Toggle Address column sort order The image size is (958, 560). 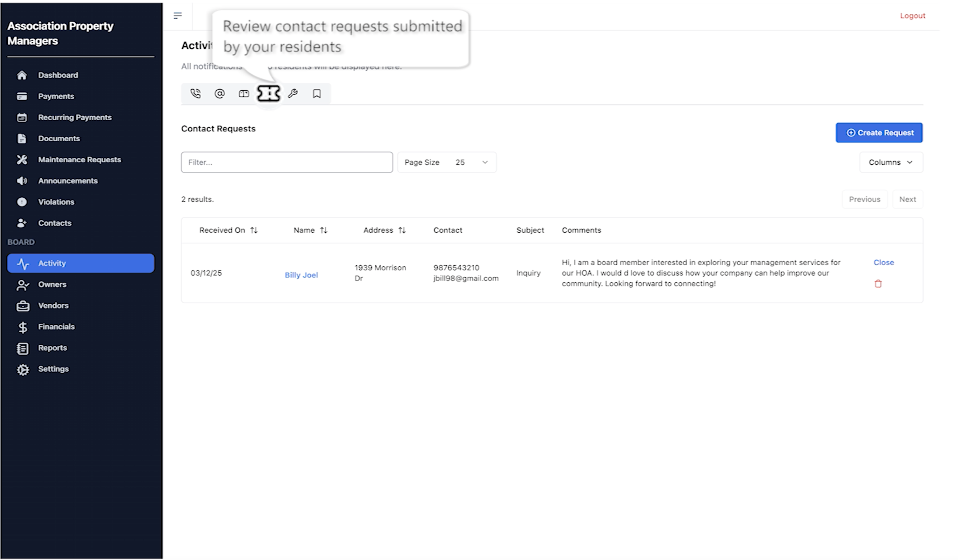point(402,230)
